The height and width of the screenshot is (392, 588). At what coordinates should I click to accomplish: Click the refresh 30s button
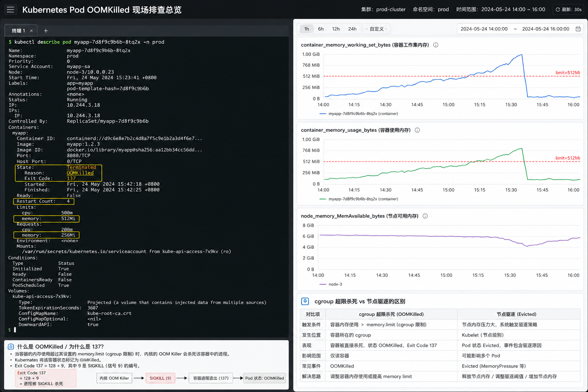point(568,10)
